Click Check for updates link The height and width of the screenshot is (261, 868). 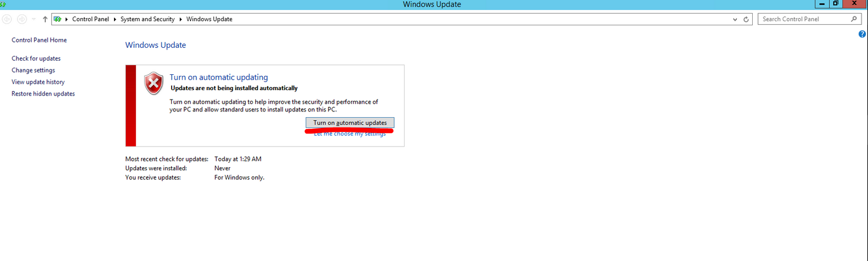[x=36, y=58]
